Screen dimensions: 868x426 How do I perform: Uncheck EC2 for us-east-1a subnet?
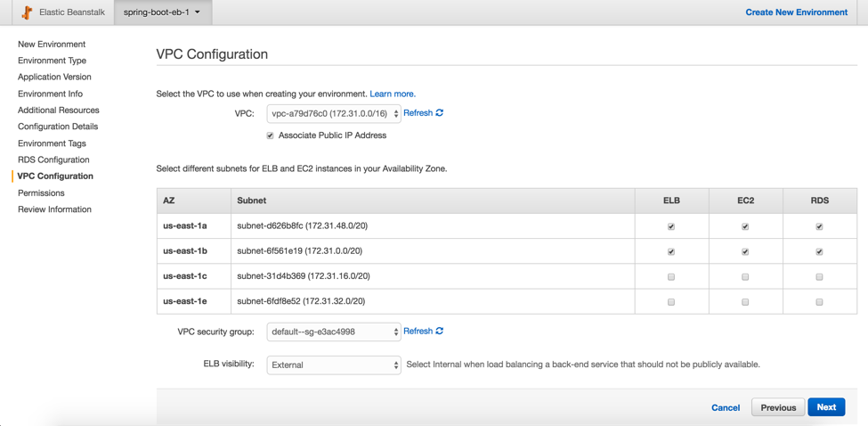tap(745, 226)
